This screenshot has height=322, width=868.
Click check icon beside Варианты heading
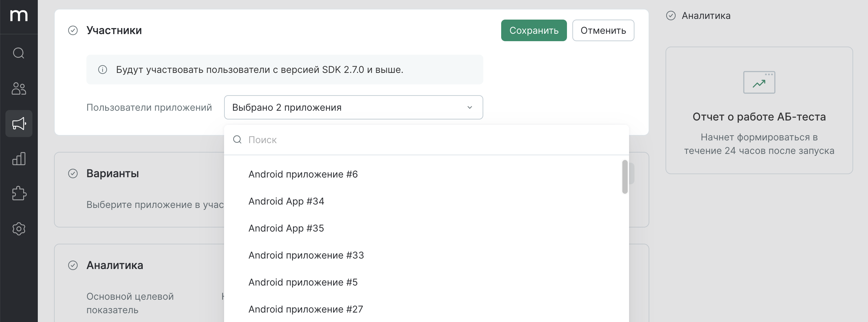[73, 173]
